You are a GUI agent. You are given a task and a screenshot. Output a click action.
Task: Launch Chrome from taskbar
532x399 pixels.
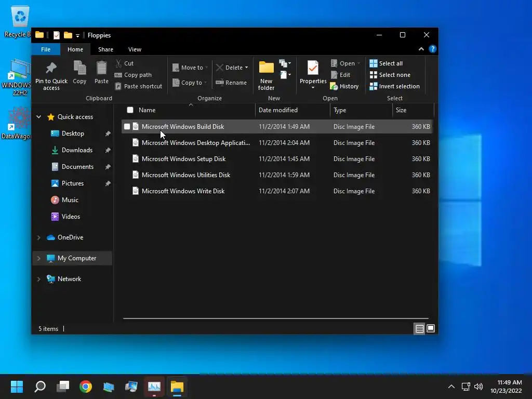point(86,387)
